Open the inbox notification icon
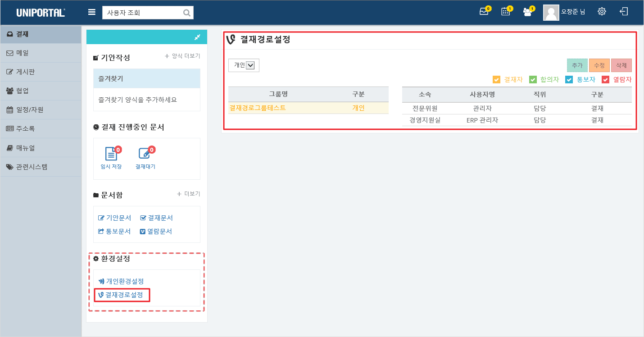Viewport: 644px width, 337px height. coord(485,12)
